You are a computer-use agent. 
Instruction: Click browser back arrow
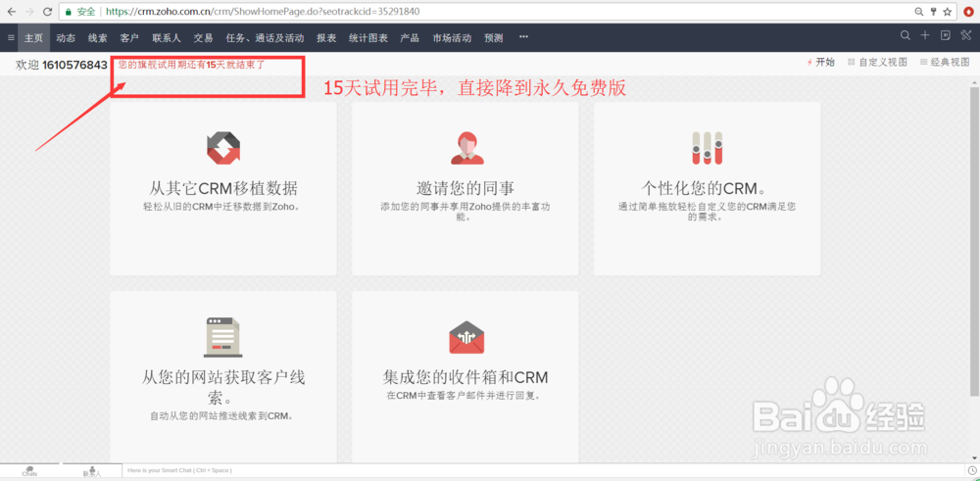click(x=11, y=11)
